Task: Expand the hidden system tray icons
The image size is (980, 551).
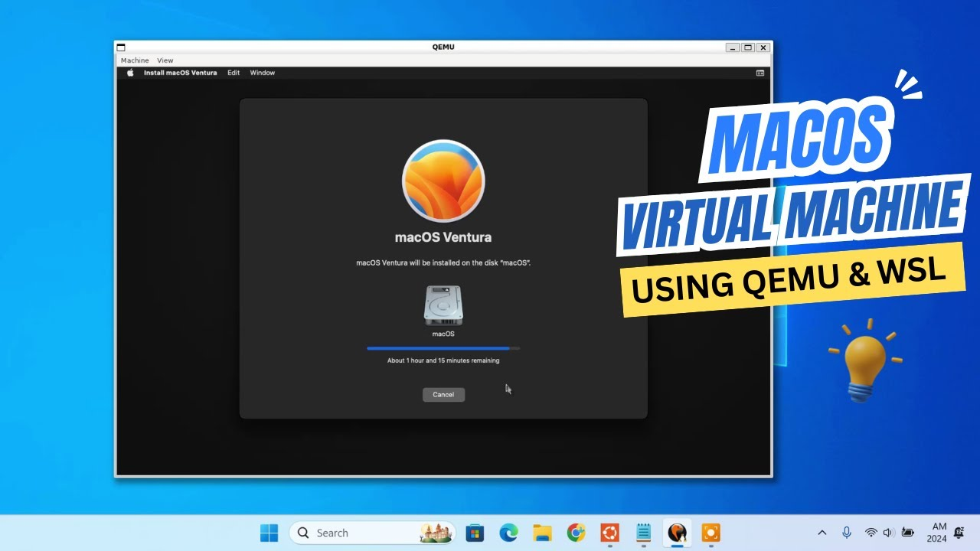Action: point(822,533)
